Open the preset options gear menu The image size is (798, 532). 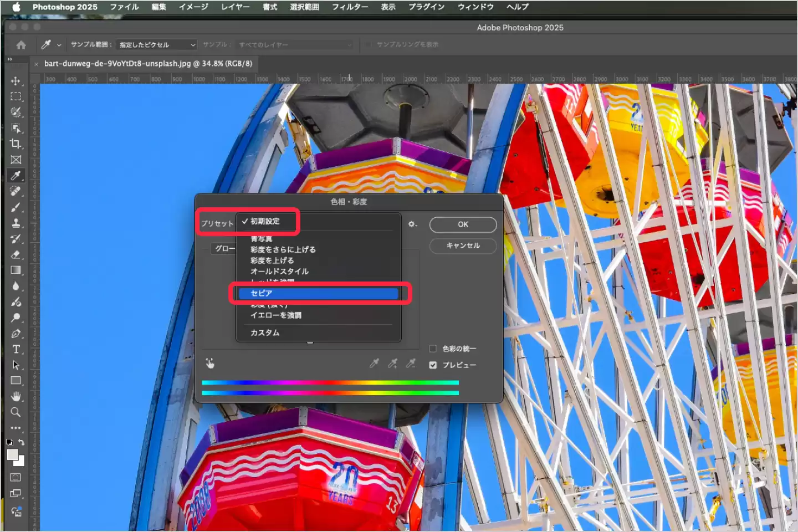click(412, 224)
